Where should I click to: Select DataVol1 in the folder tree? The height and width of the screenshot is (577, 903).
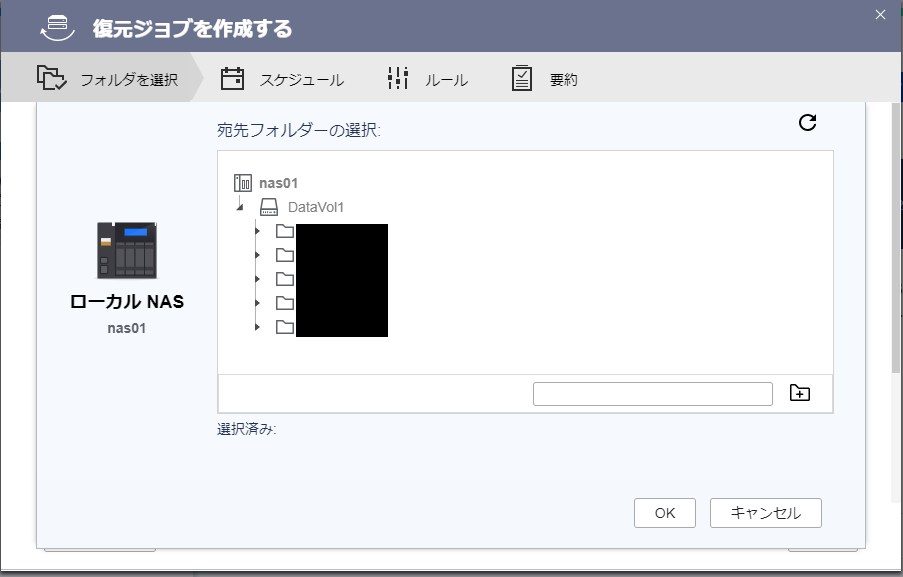point(316,207)
